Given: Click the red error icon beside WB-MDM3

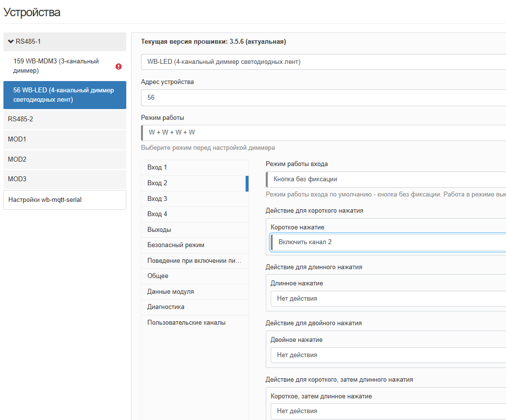Looking at the screenshot, I should pyautogui.click(x=118, y=66).
